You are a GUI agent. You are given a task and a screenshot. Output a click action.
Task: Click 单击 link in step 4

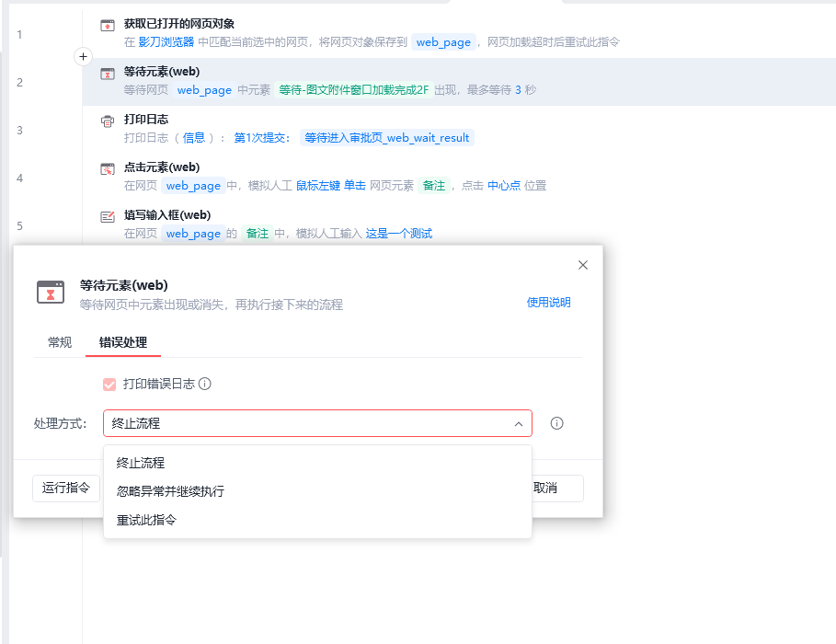click(x=355, y=186)
